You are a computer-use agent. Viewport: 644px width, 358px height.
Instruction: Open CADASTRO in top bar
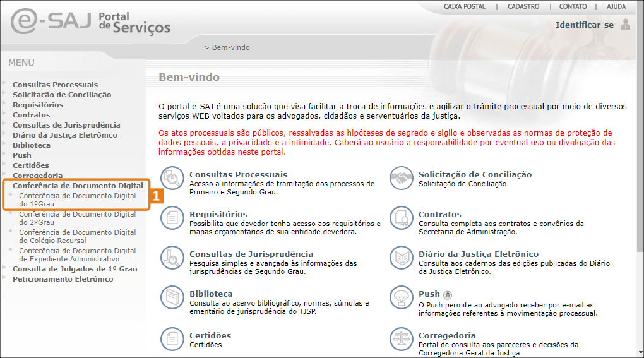coord(523,6)
